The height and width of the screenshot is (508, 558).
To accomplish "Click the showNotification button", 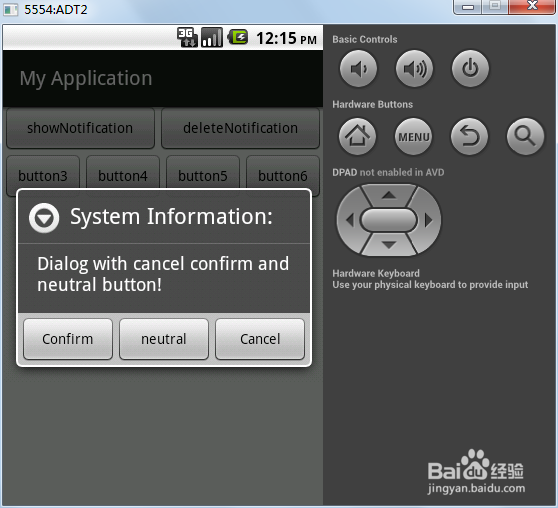I will [80, 128].
